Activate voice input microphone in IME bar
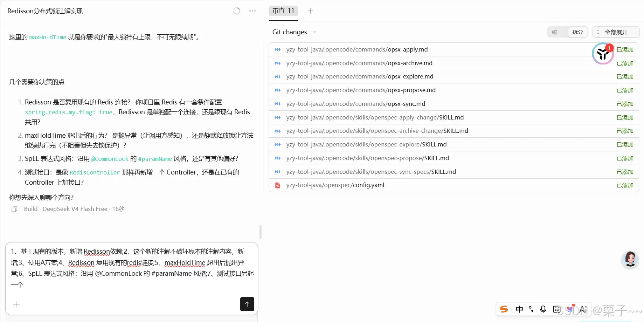 point(543,309)
